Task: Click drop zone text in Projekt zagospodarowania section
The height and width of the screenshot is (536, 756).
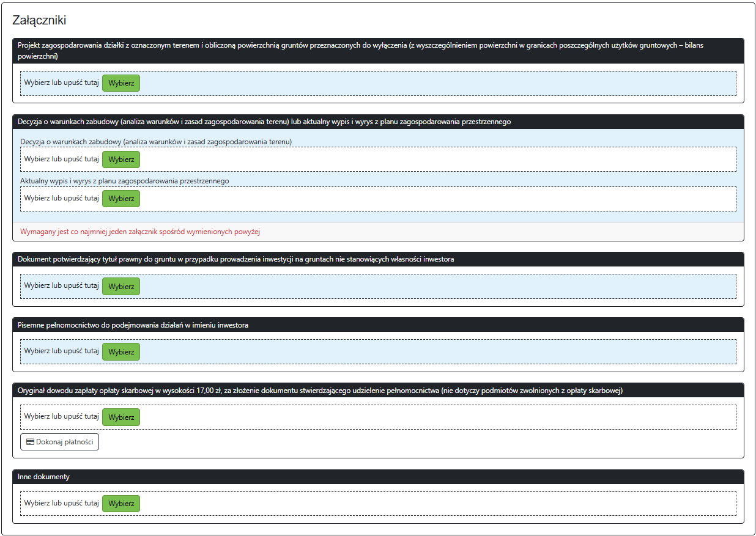Action: click(61, 83)
